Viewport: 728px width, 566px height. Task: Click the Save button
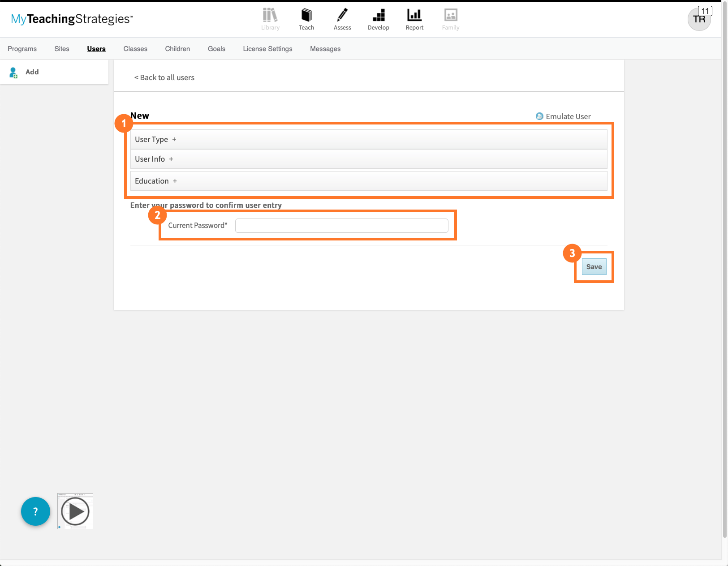(594, 266)
